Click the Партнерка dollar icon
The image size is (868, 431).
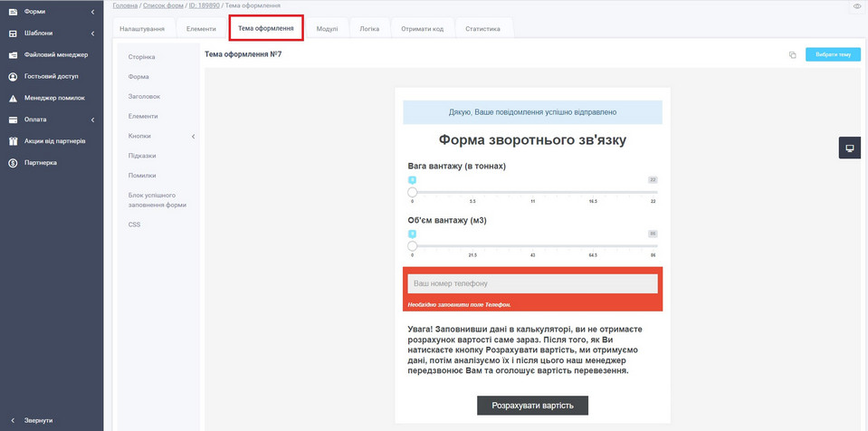coord(13,163)
